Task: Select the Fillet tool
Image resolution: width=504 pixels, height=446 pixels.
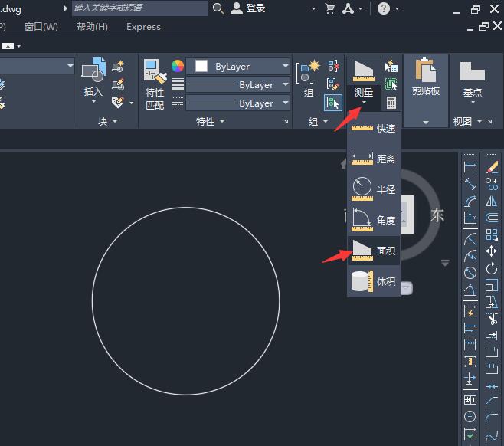Action: (x=492, y=420)
